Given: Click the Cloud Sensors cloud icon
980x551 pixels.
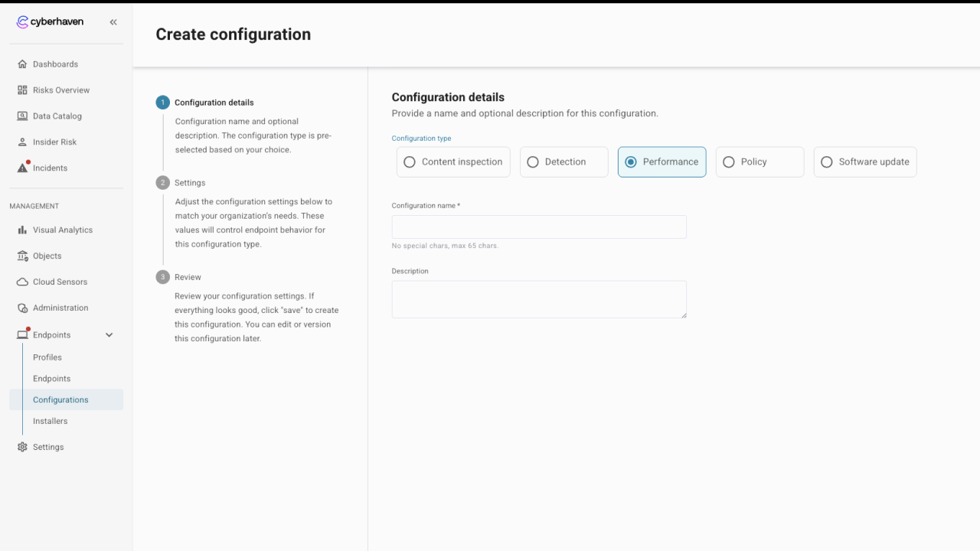Looking at the screenshot, I should [22, 282].
